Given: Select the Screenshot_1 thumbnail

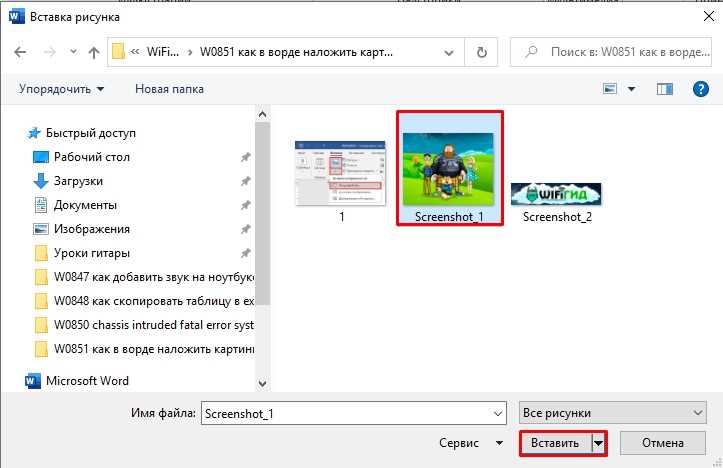Looking at the screenshot, I should (x=449, y=168).
